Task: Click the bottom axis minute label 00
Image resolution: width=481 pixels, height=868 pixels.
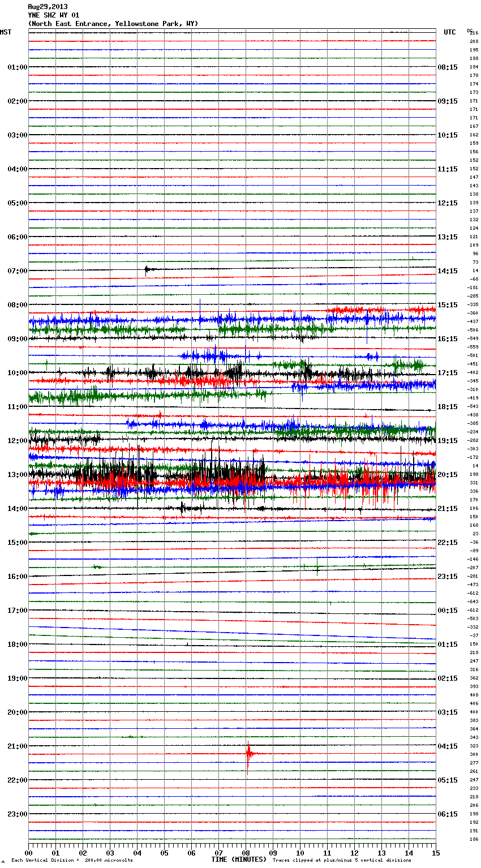Action: point(28,853)
